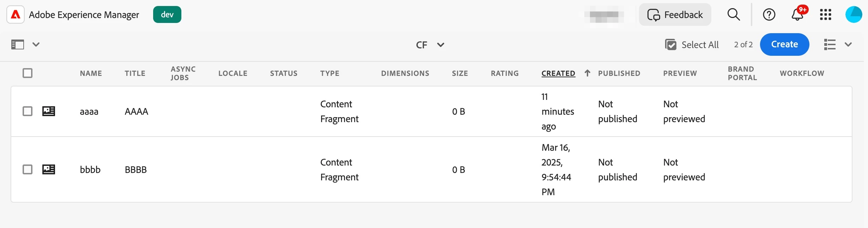Viewport: 868px width, 228px height.
Task: Click the list view icon
Action: pos(830,44)
